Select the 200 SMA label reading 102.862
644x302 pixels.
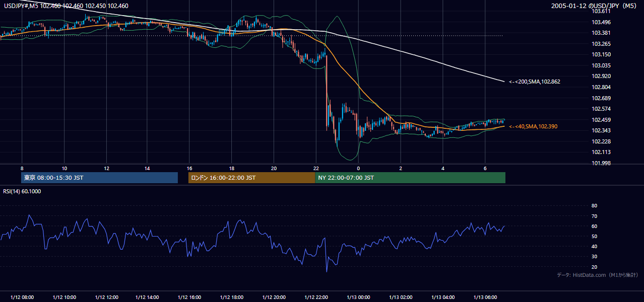pos(534,82)
